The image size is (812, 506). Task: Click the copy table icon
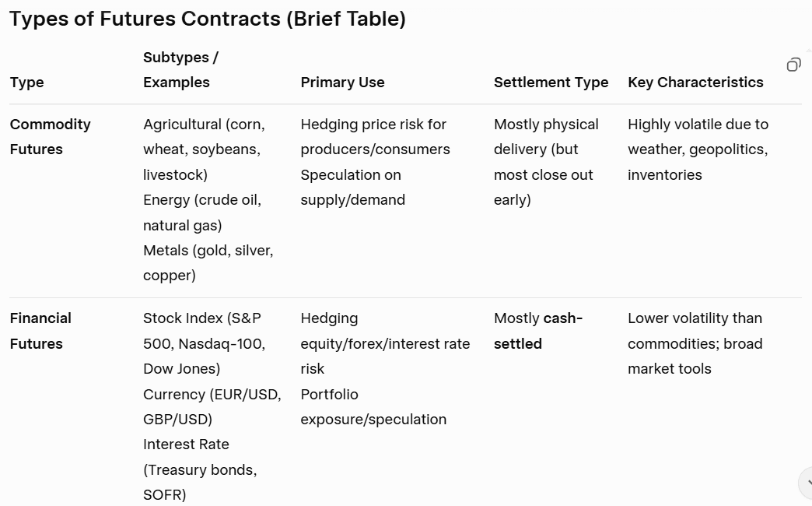click(x=793, y=65)
